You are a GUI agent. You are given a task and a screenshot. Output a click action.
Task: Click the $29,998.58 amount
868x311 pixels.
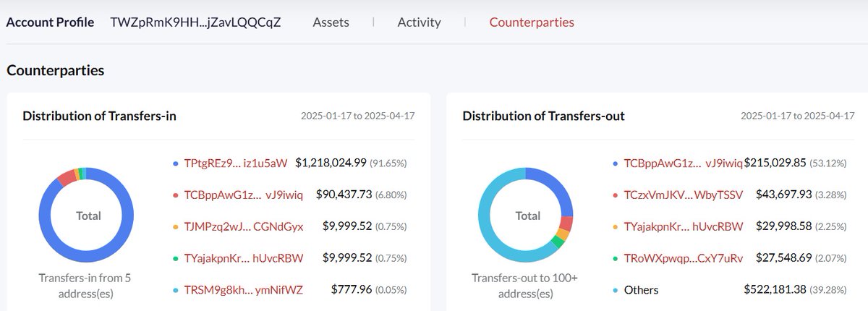(x=784, y=226)
